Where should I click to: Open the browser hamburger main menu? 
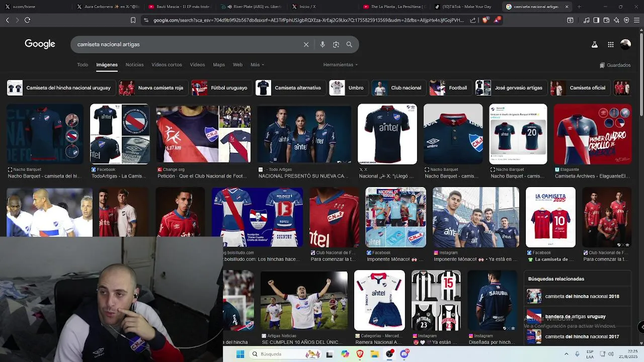click(636, 20)
